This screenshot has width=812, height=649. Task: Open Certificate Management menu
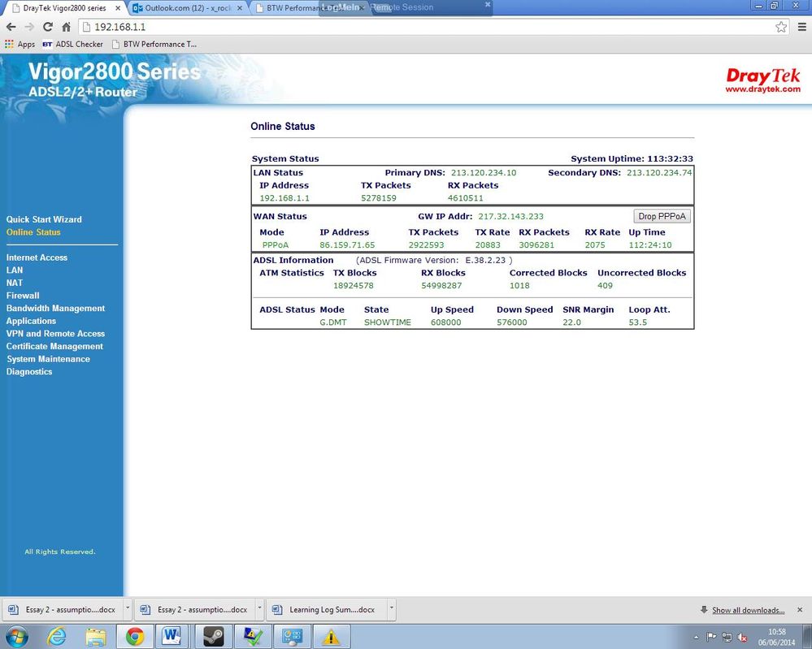54,346
